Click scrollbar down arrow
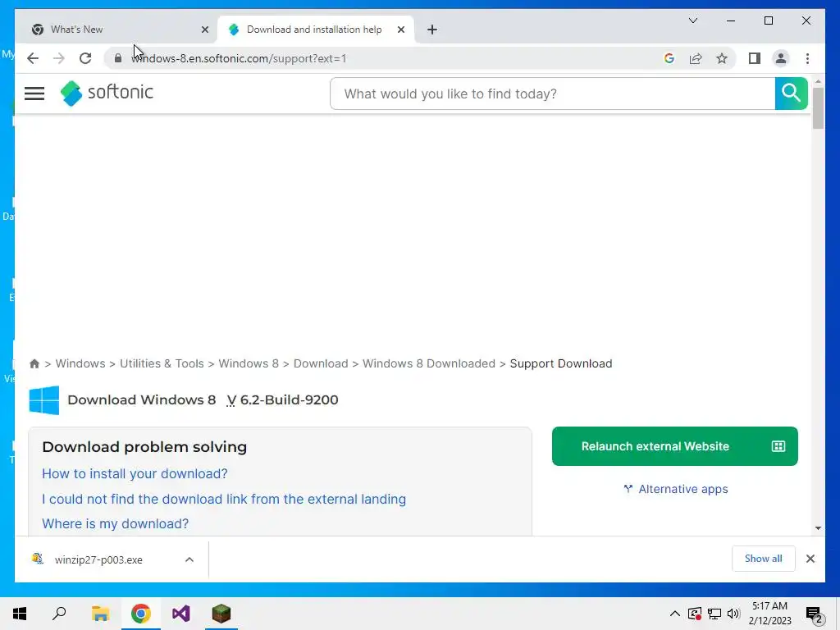The height and width of the screenshot is (630, 840). tap(818, 528)
